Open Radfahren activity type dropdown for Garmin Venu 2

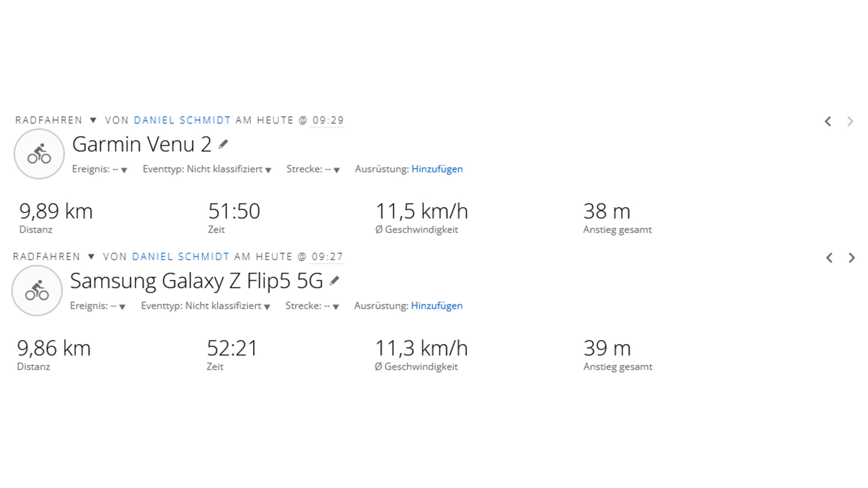click(93, 120)
